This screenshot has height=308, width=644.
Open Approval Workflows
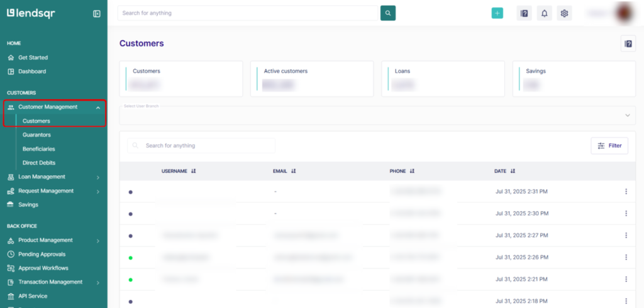[43, 268]
